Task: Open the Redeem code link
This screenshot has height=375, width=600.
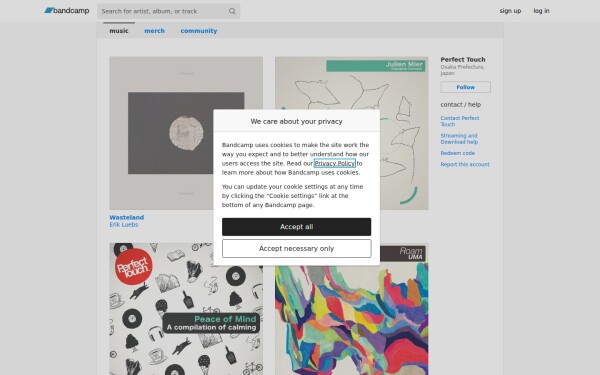Action: click(457, 153)
